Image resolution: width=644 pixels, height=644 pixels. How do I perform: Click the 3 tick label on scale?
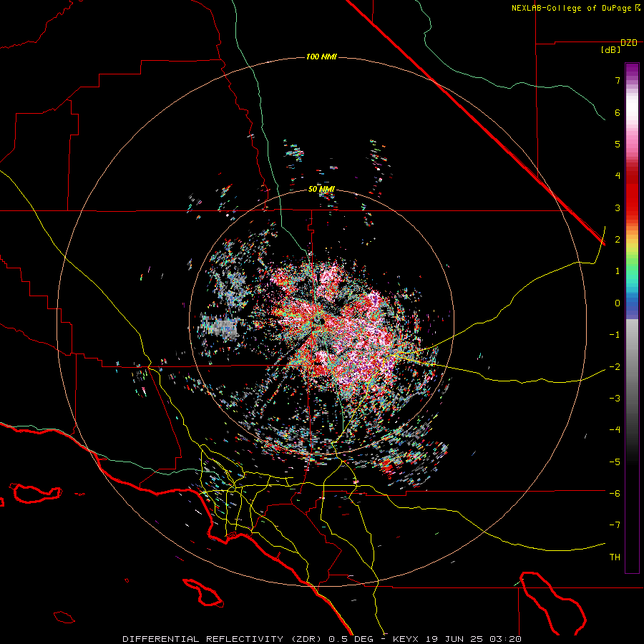(x=618, y=208)
